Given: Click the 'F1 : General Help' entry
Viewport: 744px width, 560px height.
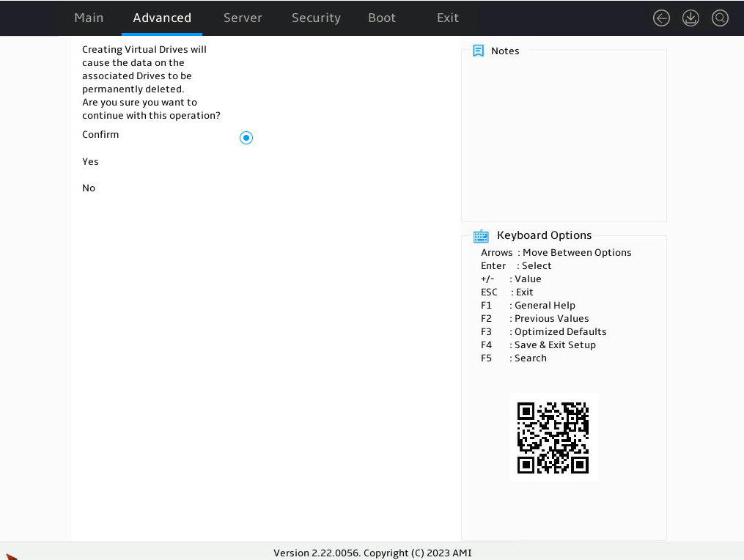Looking at the screenshot, I should pyautogui.click(x=528, y=305).
